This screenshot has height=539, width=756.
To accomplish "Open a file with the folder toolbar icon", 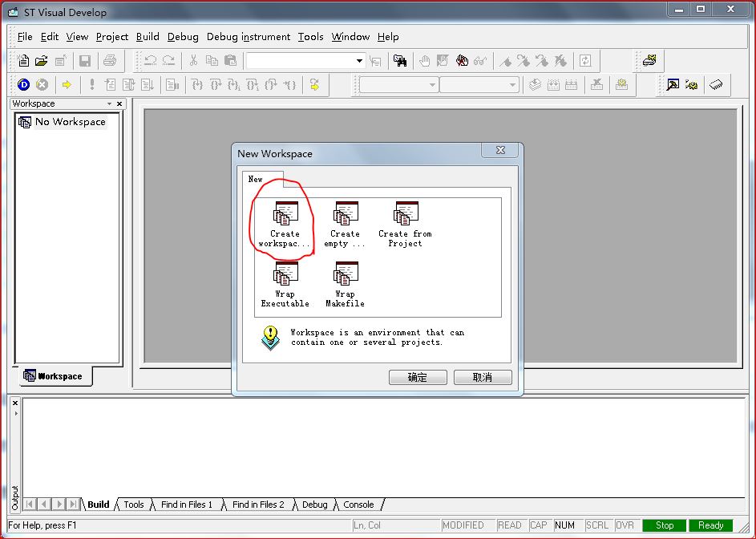I will coord(41,61).
